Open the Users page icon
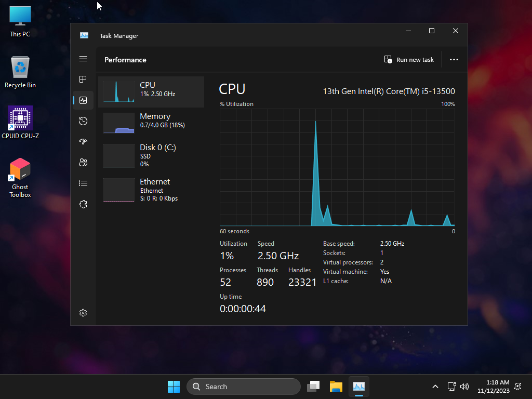 tap(83, 163)
